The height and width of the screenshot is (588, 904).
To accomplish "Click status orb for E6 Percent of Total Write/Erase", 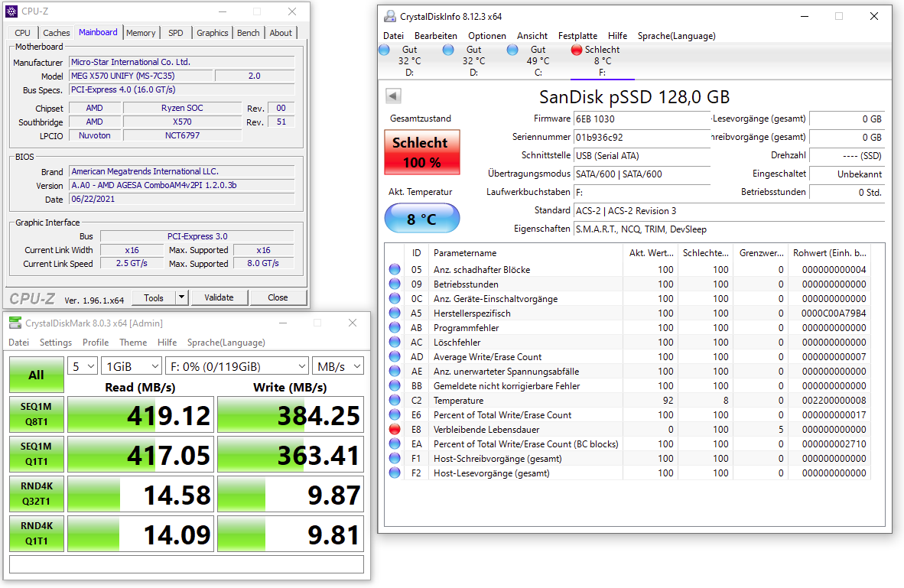I will click(395, 414).
